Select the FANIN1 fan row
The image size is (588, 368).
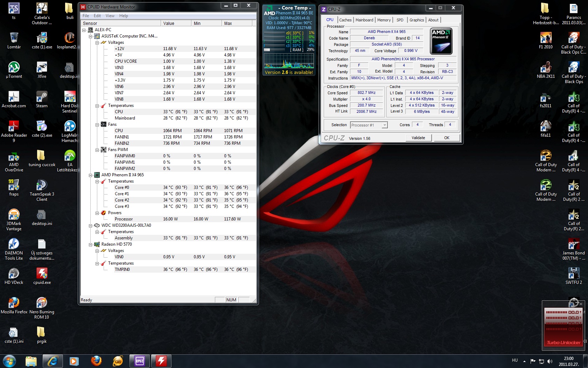[182, 137]
